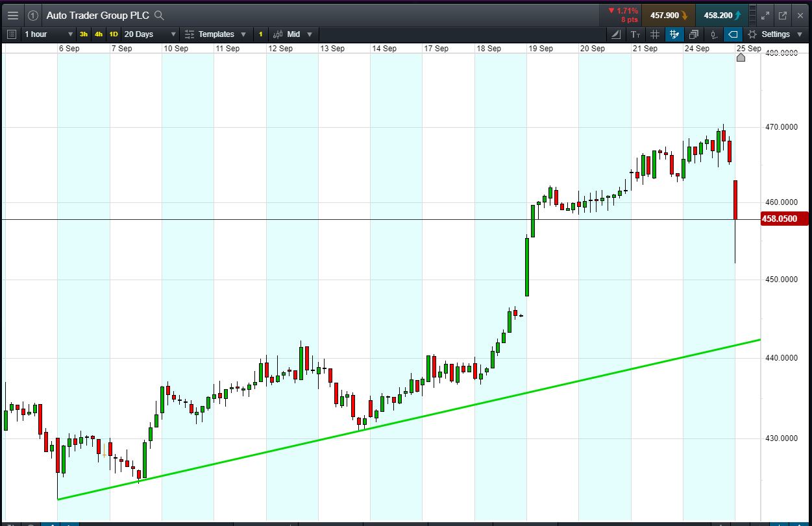Toggle the grid lines hash icon
812x526 pixels.
coord(655,34)
